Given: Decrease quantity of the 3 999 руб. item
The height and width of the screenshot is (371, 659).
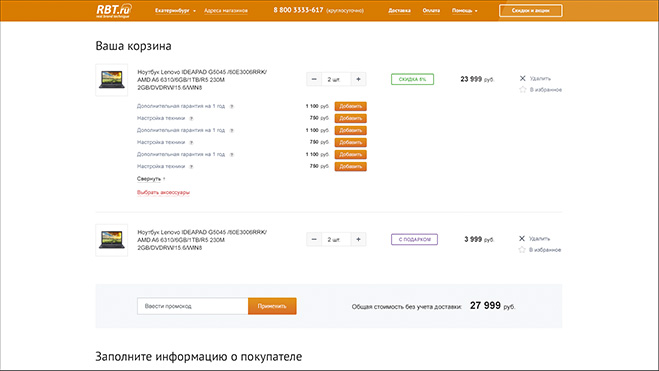Looking at the screenshot, I should (x=314, y=239).
